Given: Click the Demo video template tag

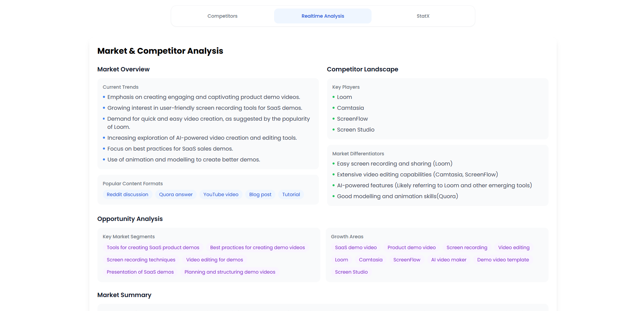Looking at the screenshot, I should point(503,260).
